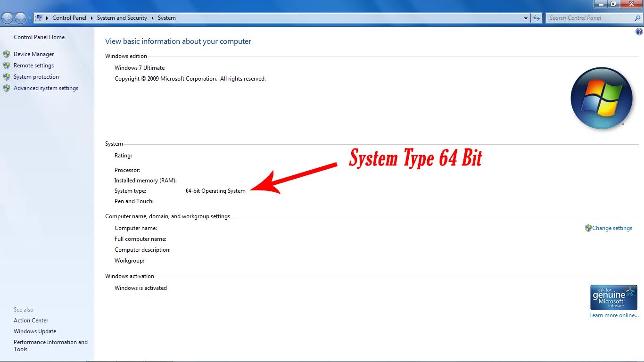
Task: Open the address bar history dropdown
Action: point(526,18)
